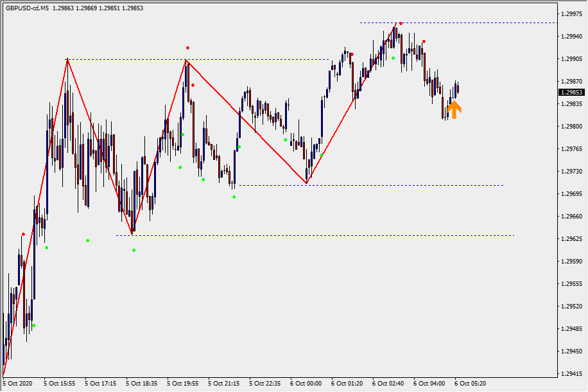The height and width of the screenshot is (392, 588).
Task: Select the red dot left of 1.2963 level
Action: 23,234
